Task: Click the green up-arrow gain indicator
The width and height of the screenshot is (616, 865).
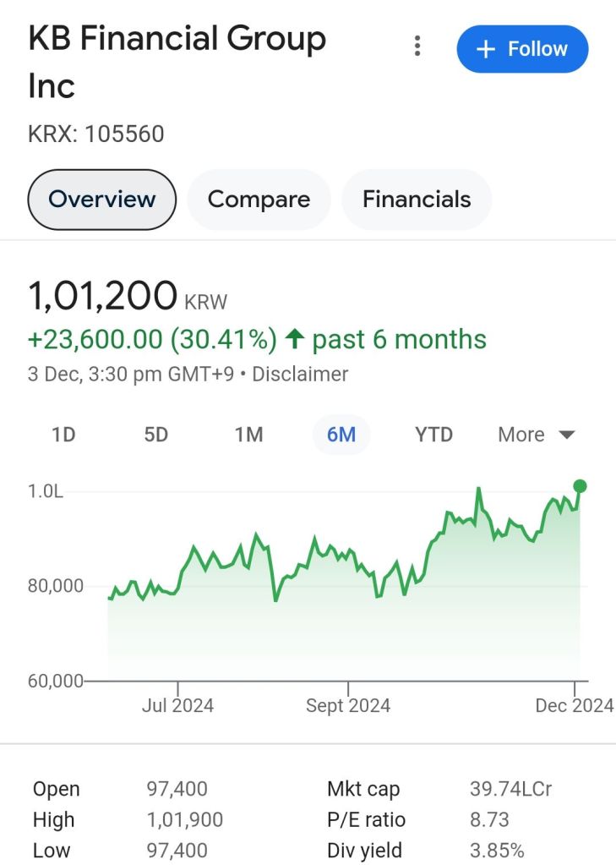Action: (x=294, y=340)
